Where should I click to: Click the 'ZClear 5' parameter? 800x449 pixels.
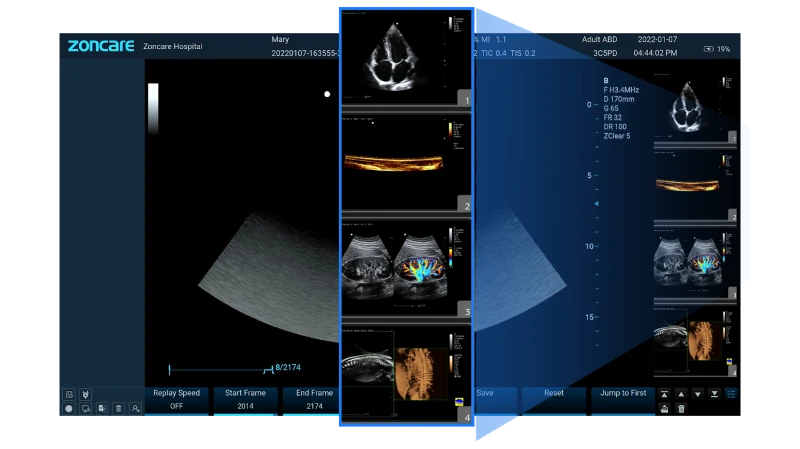pos(617,136)
